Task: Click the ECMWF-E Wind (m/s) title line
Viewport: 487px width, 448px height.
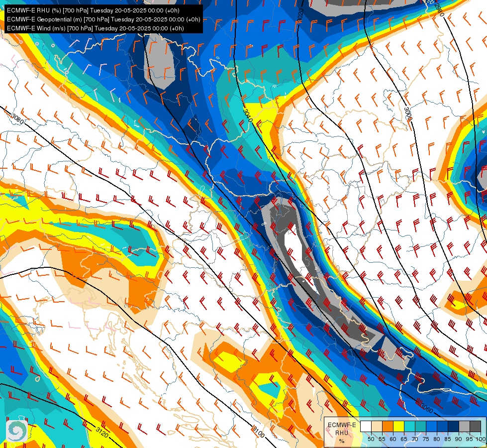Action: [x=96, y=28]
